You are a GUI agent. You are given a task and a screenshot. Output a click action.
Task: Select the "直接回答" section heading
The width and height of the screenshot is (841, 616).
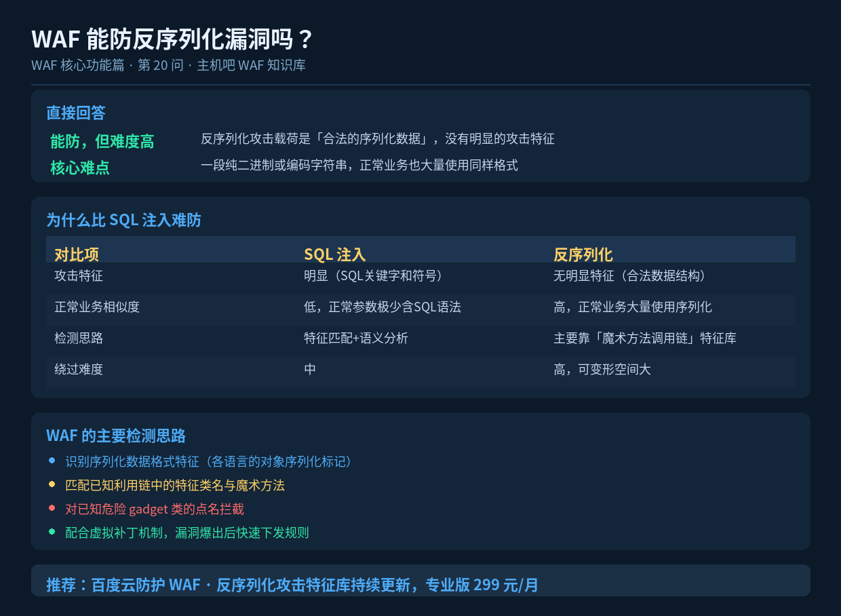[x=75, y=113]
